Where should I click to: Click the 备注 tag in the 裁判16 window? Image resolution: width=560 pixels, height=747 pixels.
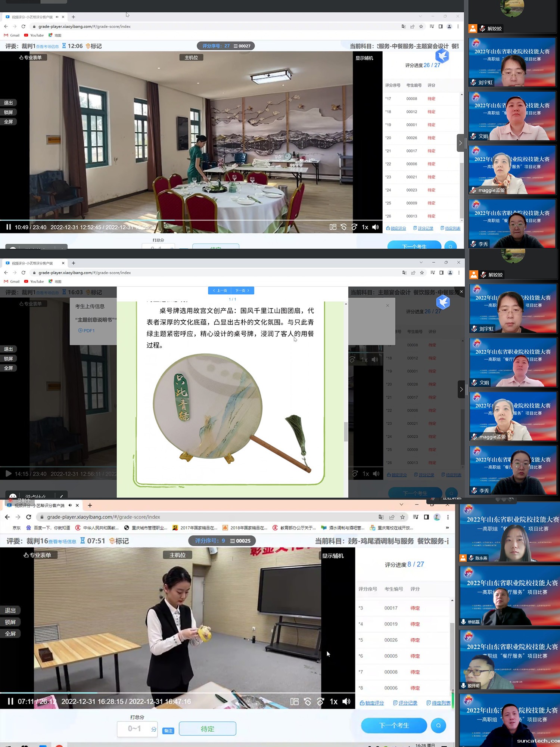168,731
